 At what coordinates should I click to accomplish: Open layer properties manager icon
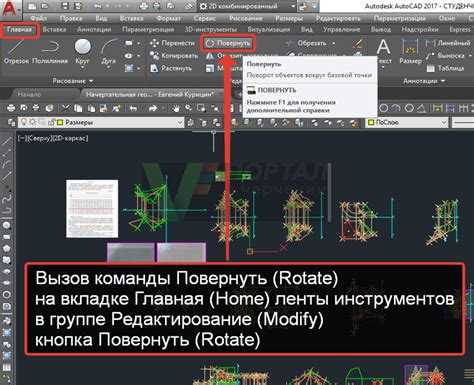(x=11, y=123)
